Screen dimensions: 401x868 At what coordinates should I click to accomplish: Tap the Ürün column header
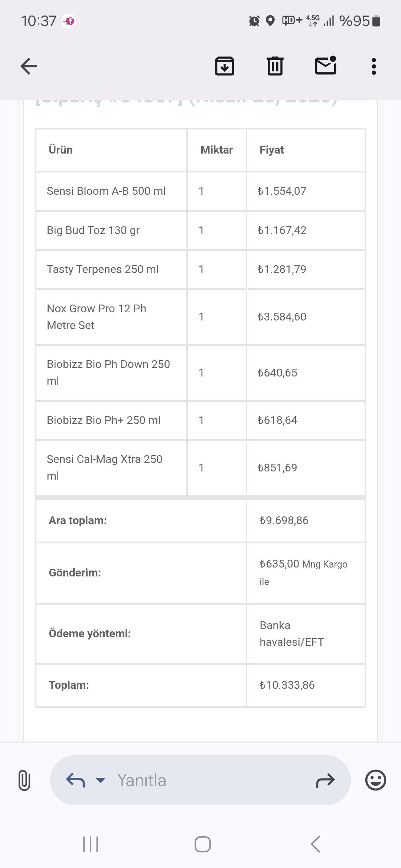tap(61, 150)
